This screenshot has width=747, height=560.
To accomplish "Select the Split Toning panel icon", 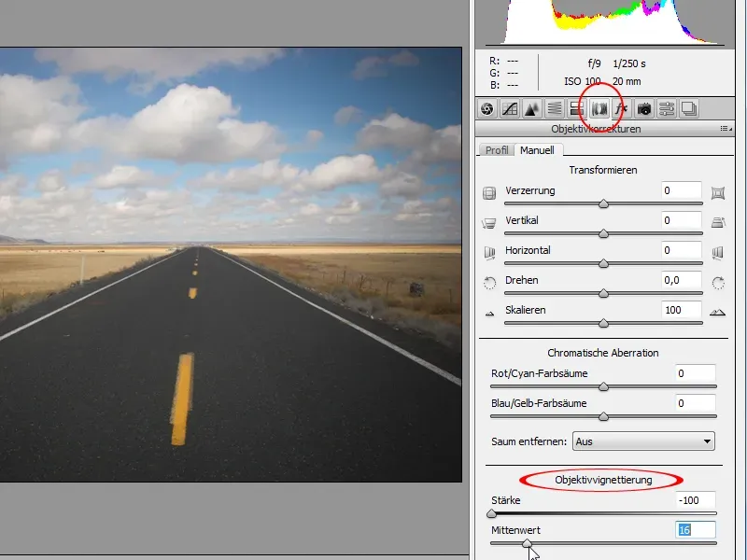I will point(576,108).
